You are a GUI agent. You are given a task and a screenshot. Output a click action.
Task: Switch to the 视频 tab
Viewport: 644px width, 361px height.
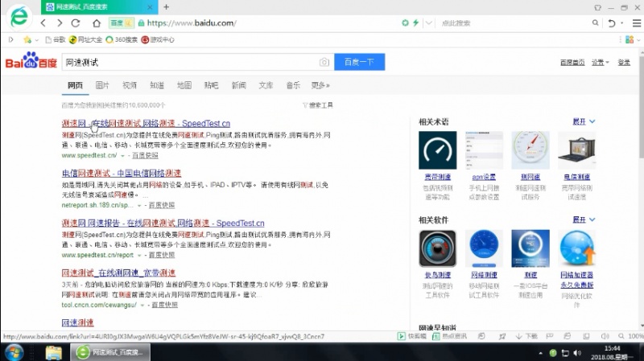tap(130, 85)
